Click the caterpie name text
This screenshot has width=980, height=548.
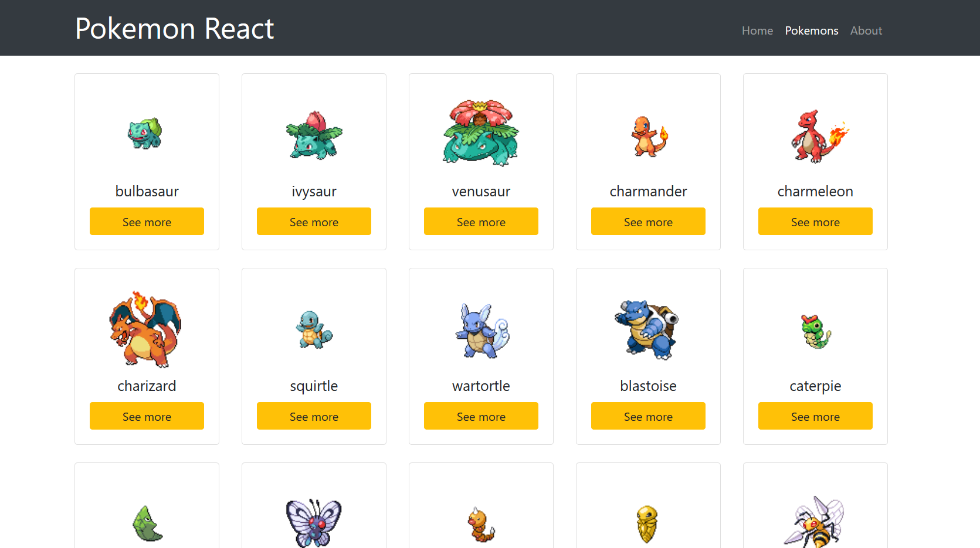[x=815, y=386]
